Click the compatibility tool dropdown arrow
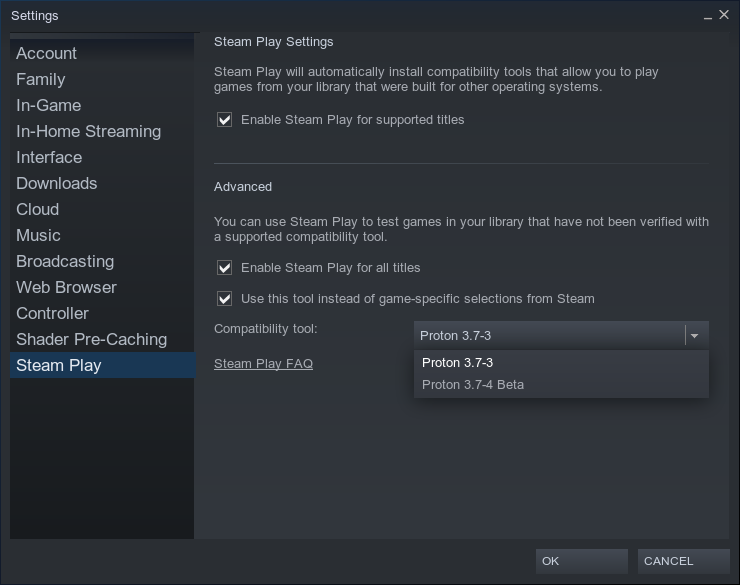This screenshot has height=585, width=740. click(x=694, y=336)
